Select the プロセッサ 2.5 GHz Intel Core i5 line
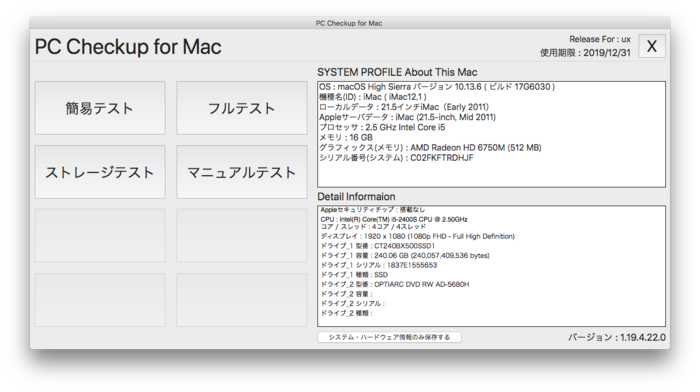The height and width of the screenshot is (392, 700). (x=382, y=127)
